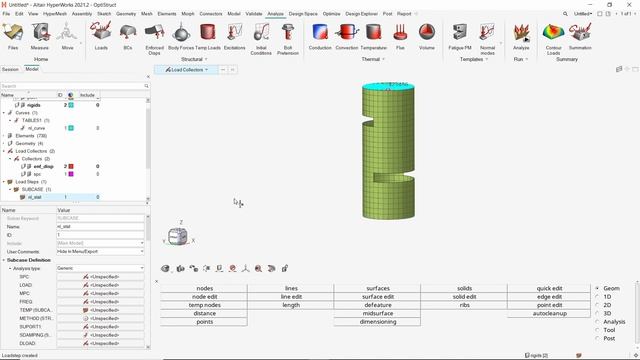Open Fatigue PM template
The image size is (640, 360).
pos(460,36)
